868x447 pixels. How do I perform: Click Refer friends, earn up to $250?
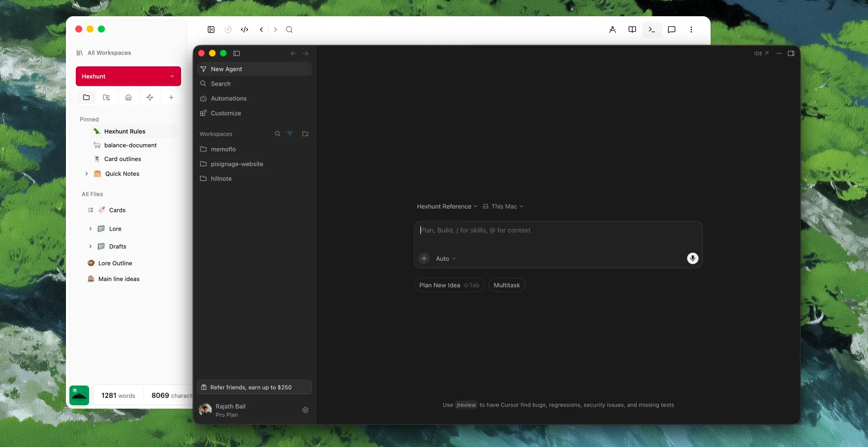coord(254,387)
